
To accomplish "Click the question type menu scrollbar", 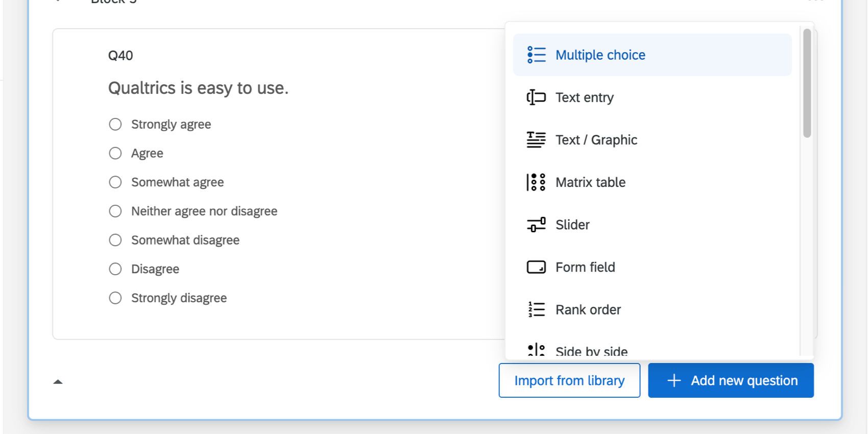I will pos(807,83).
